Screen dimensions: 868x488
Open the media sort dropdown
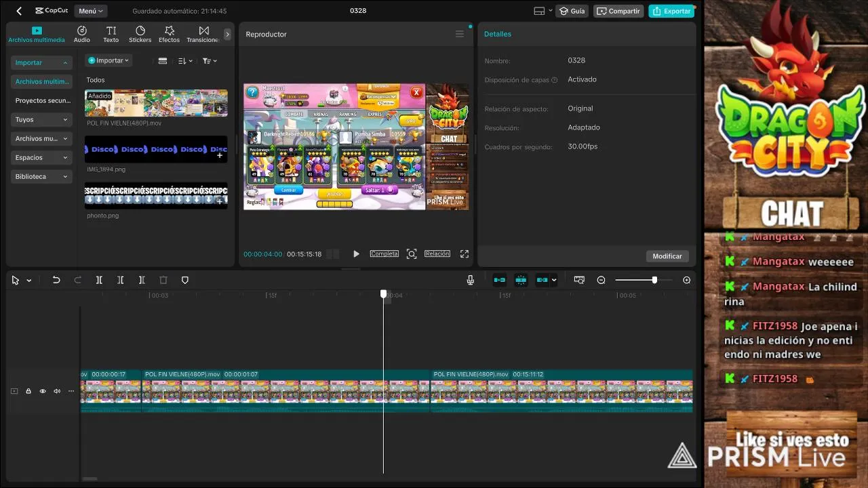click(x=185, y=61)
